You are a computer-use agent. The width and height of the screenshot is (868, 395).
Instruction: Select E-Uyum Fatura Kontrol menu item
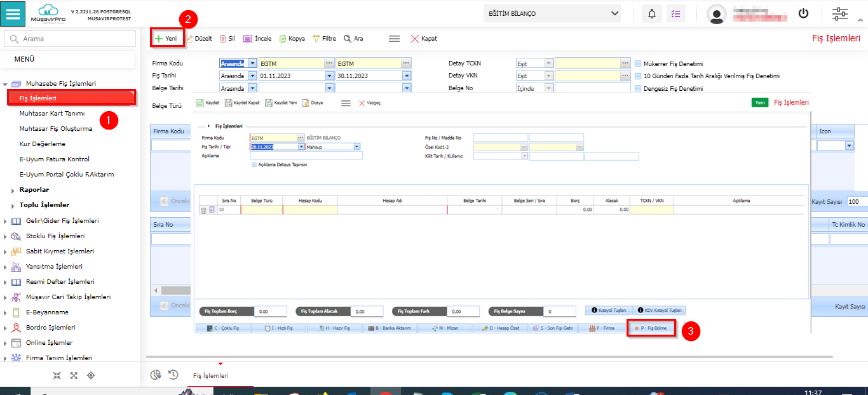coord(55,159)
